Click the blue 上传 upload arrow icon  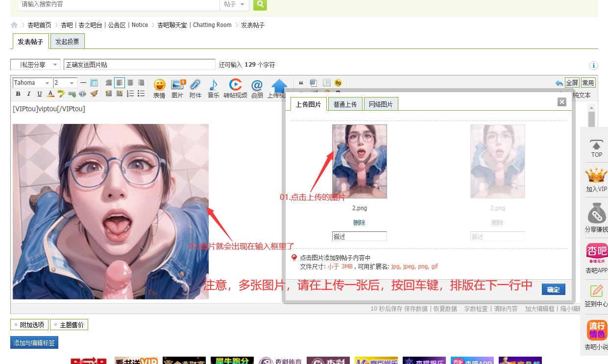tap(278, 86)
